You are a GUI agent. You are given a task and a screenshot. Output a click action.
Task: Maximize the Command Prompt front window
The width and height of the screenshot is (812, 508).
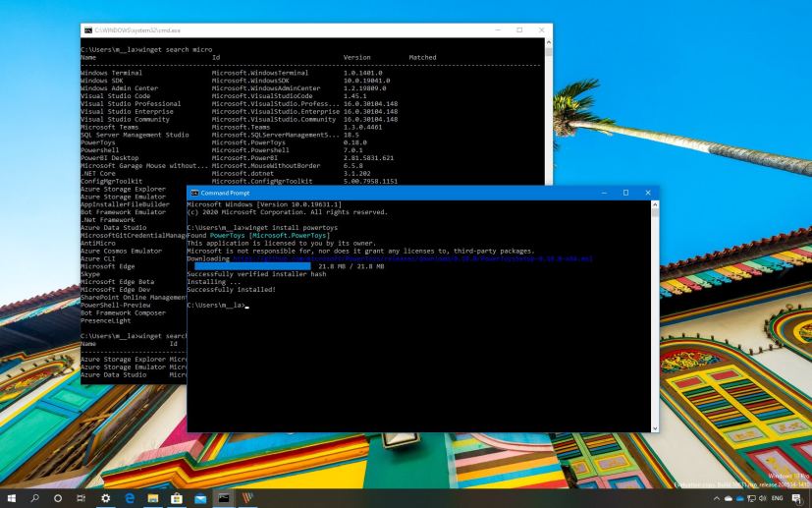pyautogui.click(x=625, y=193)
